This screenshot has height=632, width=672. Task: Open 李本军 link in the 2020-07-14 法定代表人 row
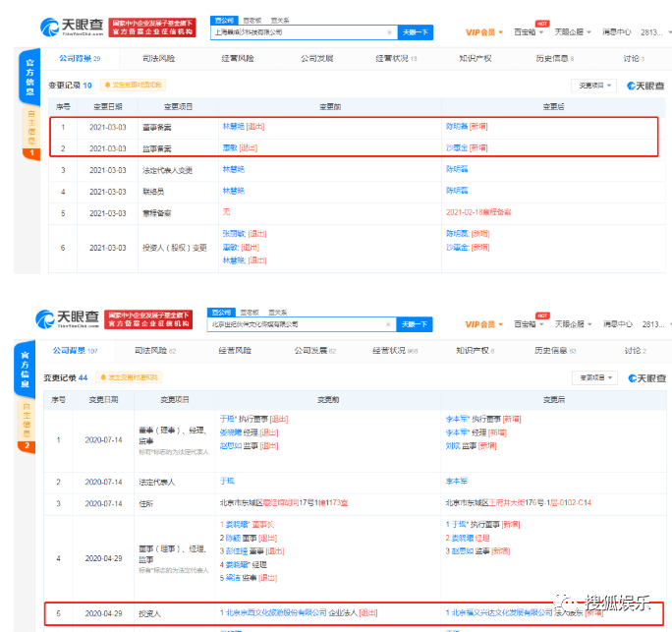(x=457, y=481)
